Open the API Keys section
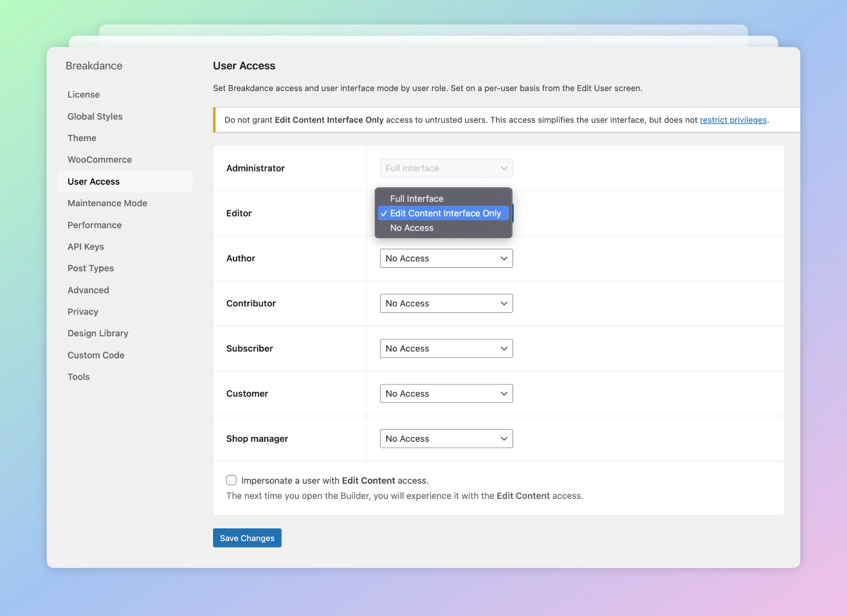 point(86,247)
